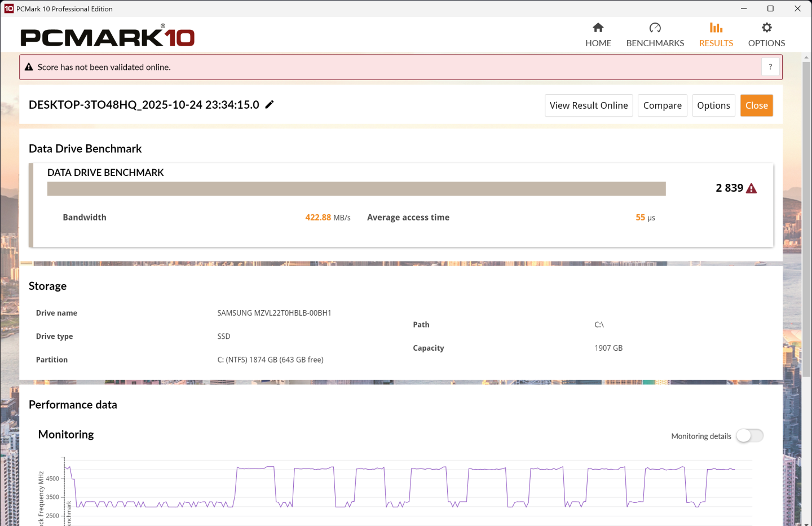Image resolution: width=812 pixels, height=526 pixels.
Task: Click the Drive name label
Action: [x=56, y=313]
